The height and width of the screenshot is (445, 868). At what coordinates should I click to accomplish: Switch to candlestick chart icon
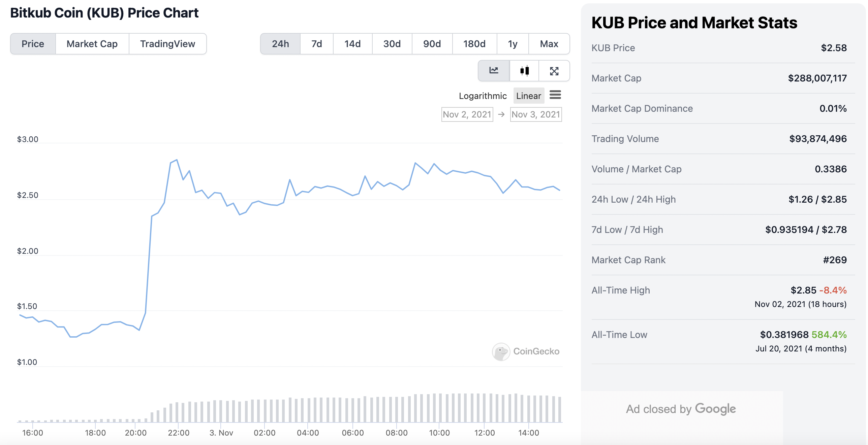[x=524, y=71]
